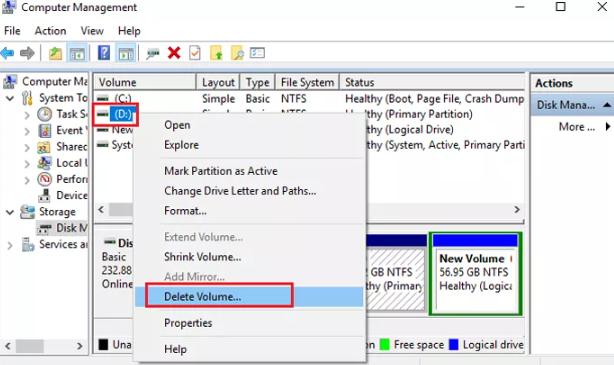The height and width of the screenshot is (365, 614).
Task: Click the folder with green arrow icon
Action: (216, 53)
